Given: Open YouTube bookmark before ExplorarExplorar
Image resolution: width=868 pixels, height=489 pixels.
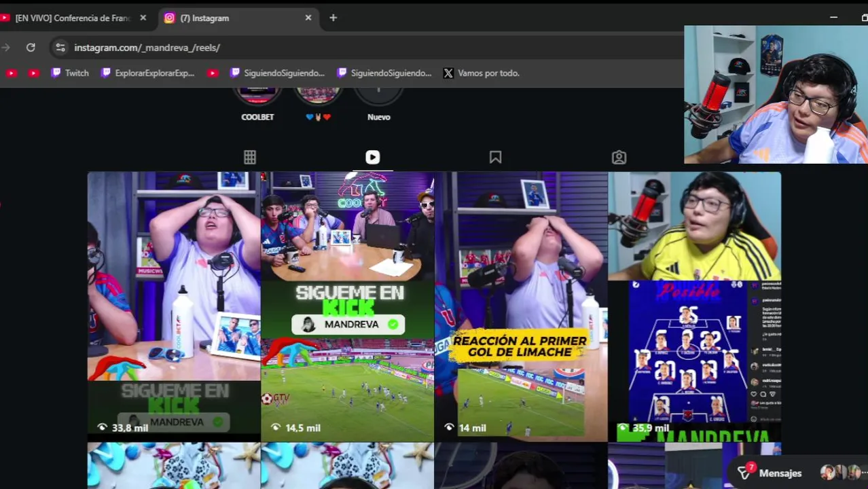Looking at the screenshot, I should [213, 73].
